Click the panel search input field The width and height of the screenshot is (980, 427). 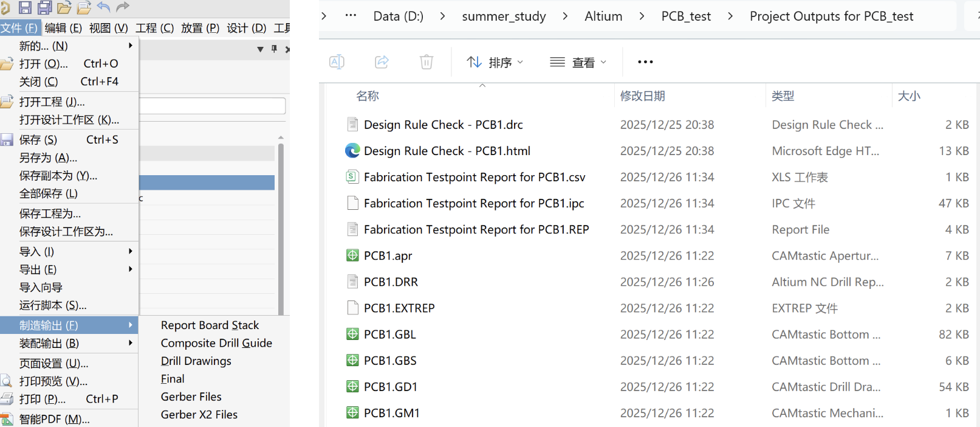(x=212, y=106)
